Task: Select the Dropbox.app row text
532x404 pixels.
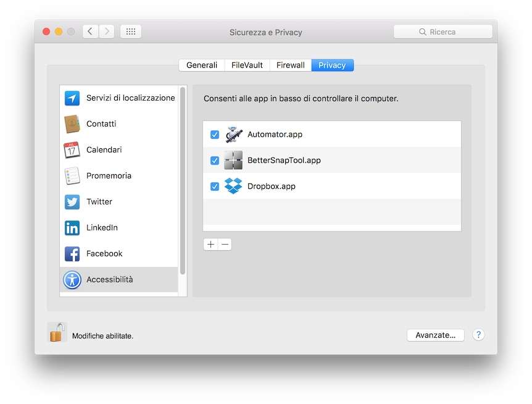Action: 272,186
